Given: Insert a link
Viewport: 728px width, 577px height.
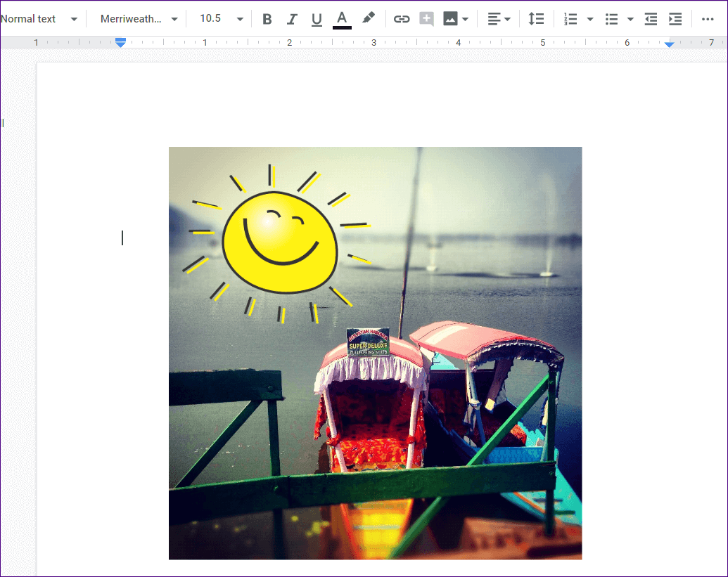Looking at the screenshot, I should point(402,19).
